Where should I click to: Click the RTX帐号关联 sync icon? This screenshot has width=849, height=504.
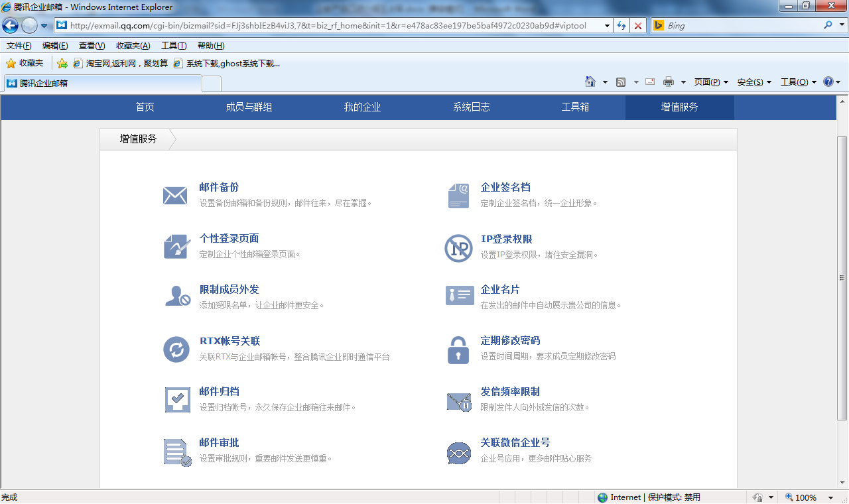click(176, 349)
